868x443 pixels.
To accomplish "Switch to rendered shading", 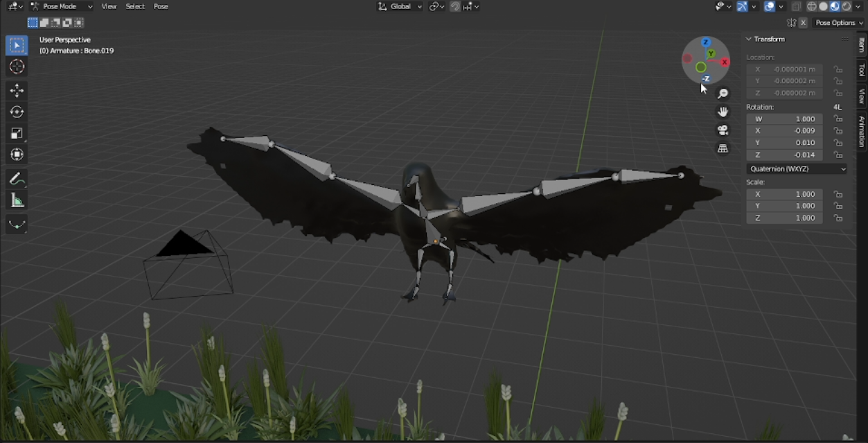I will click(x=846, y=6).
